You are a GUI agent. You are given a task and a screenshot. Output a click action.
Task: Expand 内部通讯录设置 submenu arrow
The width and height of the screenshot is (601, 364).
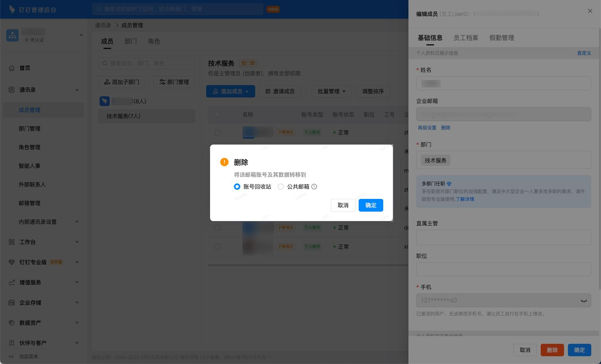77,222
